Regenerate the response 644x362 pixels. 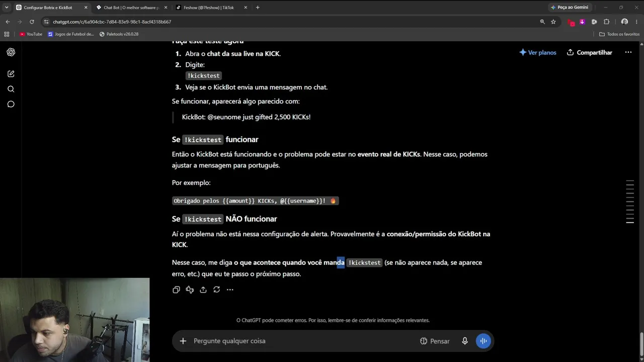pos(216,290)
